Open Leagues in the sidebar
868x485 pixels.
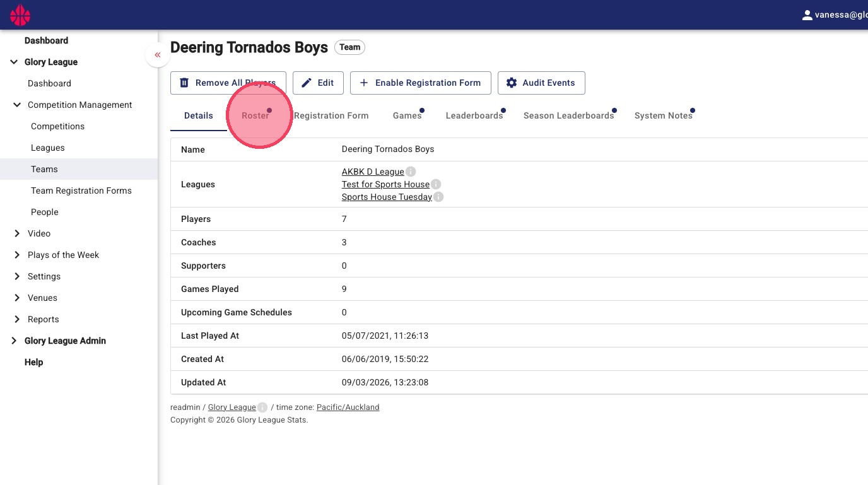(x=48, y=148)
